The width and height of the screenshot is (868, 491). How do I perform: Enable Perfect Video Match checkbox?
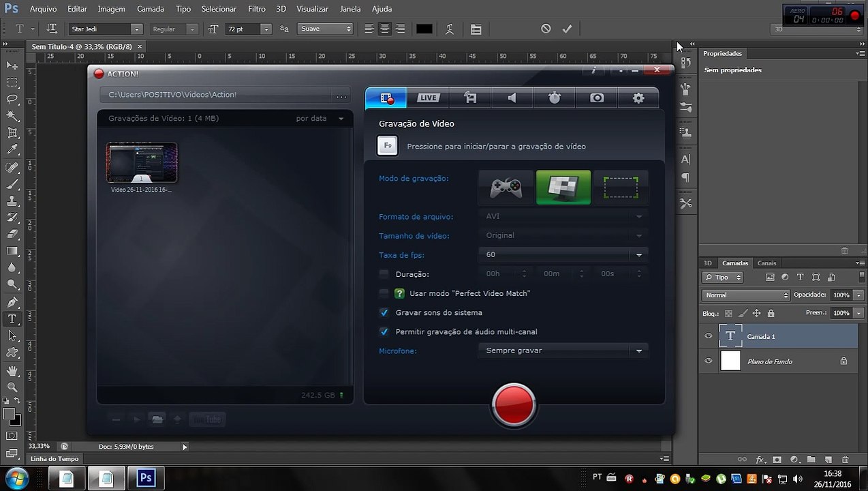click(x=384, y=293)
